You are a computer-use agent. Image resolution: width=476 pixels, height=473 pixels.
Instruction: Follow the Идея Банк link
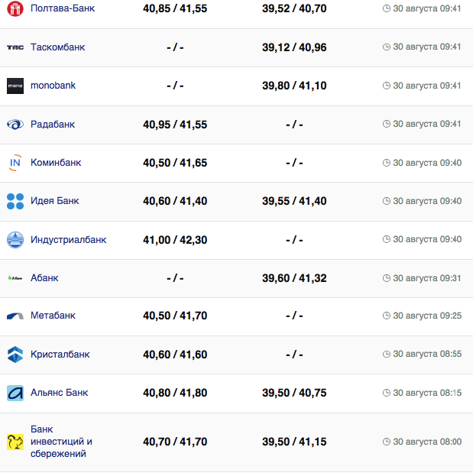pos(54,201)
